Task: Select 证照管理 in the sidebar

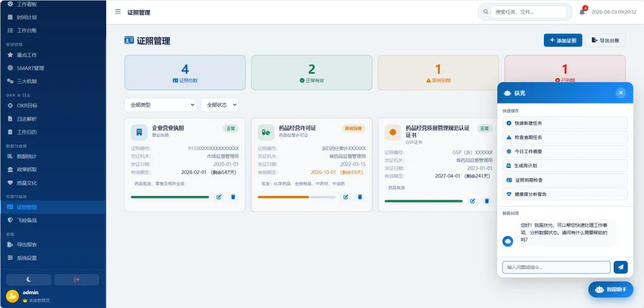Action: (x=52, y=207)
